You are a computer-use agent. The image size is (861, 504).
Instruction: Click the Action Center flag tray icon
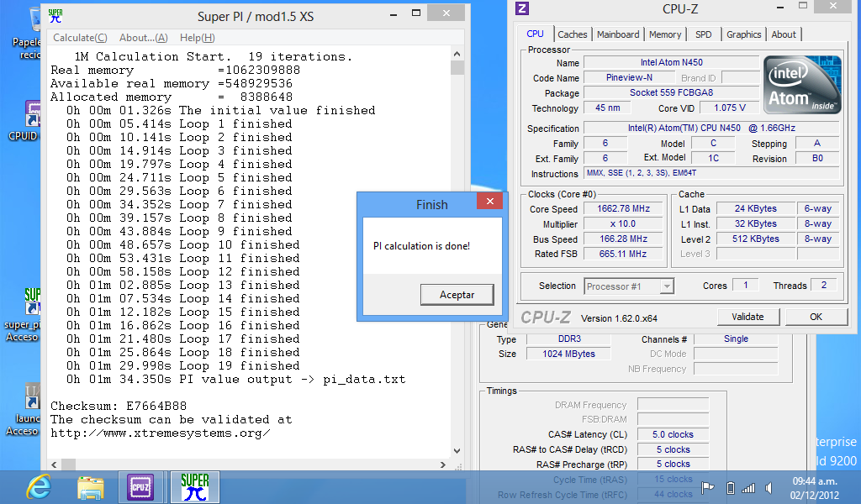coord(708,487)
